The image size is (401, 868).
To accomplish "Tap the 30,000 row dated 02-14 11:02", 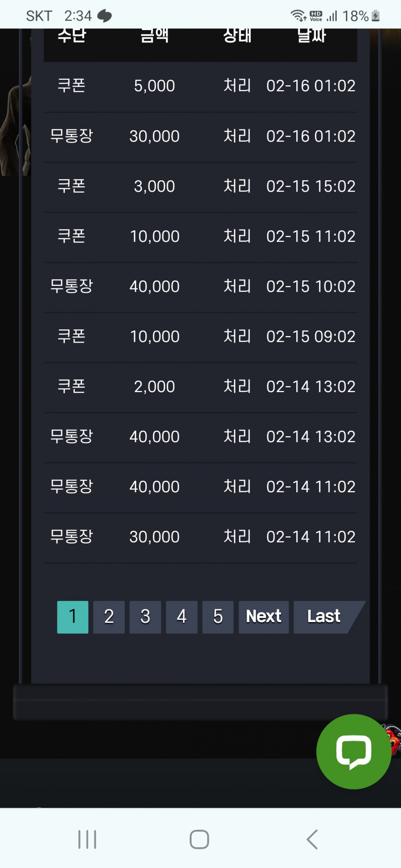I will pyautogui.click(x=200, y=538).
